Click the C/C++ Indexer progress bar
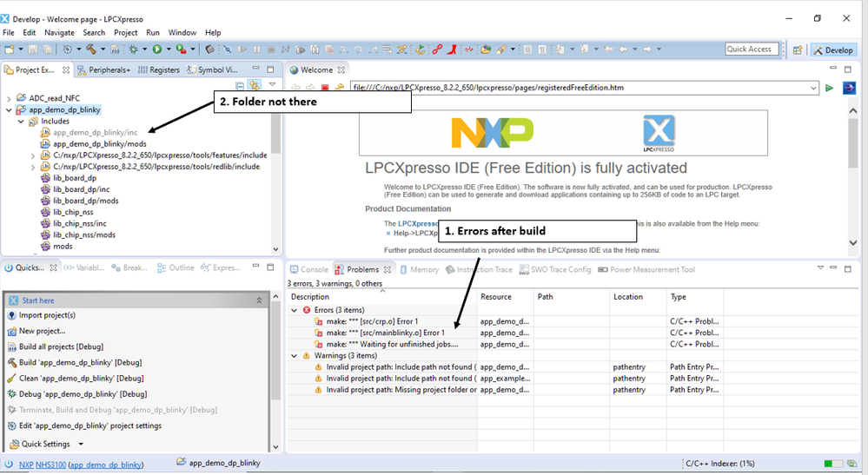This screenshot has width=868, height=475. pos(833,464)
